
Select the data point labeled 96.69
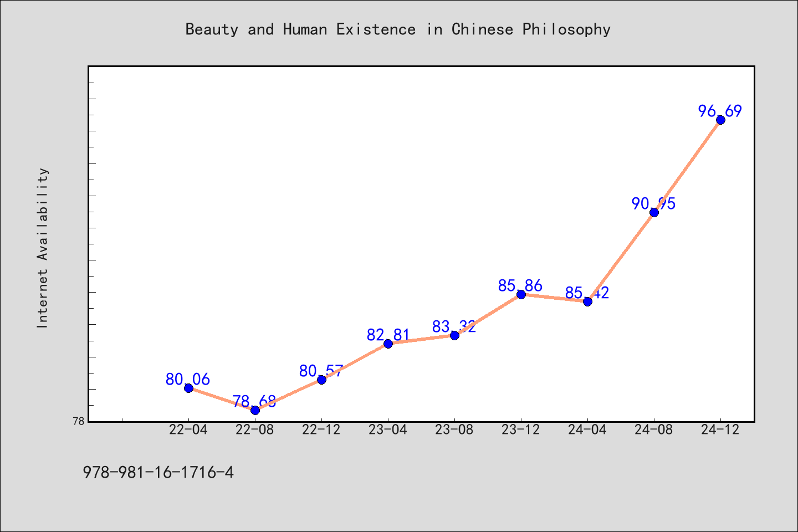[x=720, y=120]
